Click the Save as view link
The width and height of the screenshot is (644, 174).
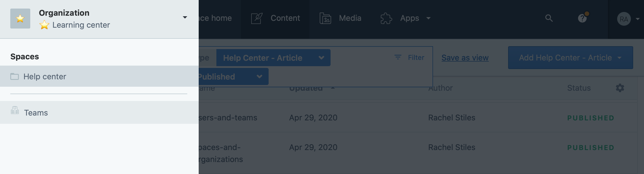point(465,58)
